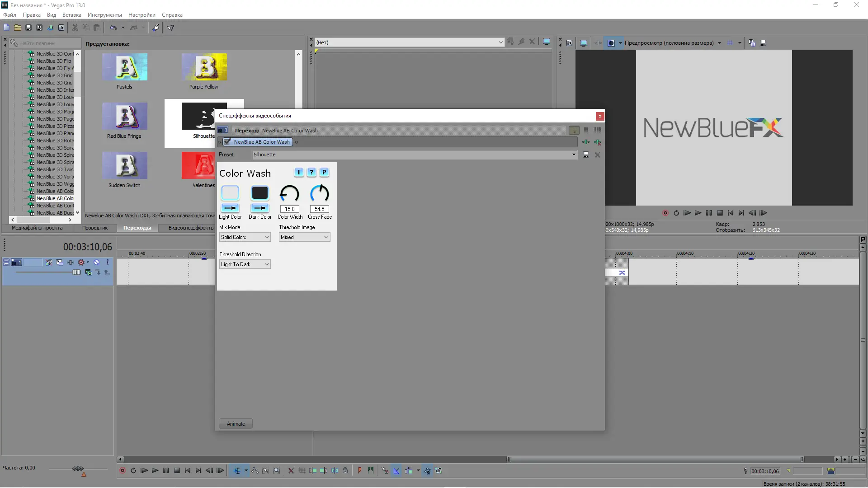Open the Save project toolbar icon
Screen dimensions: 868x488
pos(28,28)
